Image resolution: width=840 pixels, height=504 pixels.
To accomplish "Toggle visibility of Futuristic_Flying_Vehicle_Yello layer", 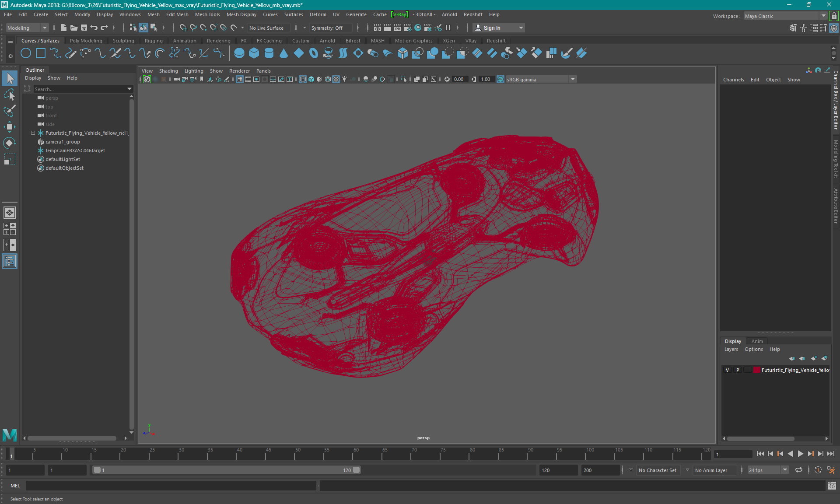I will point(728,370).
